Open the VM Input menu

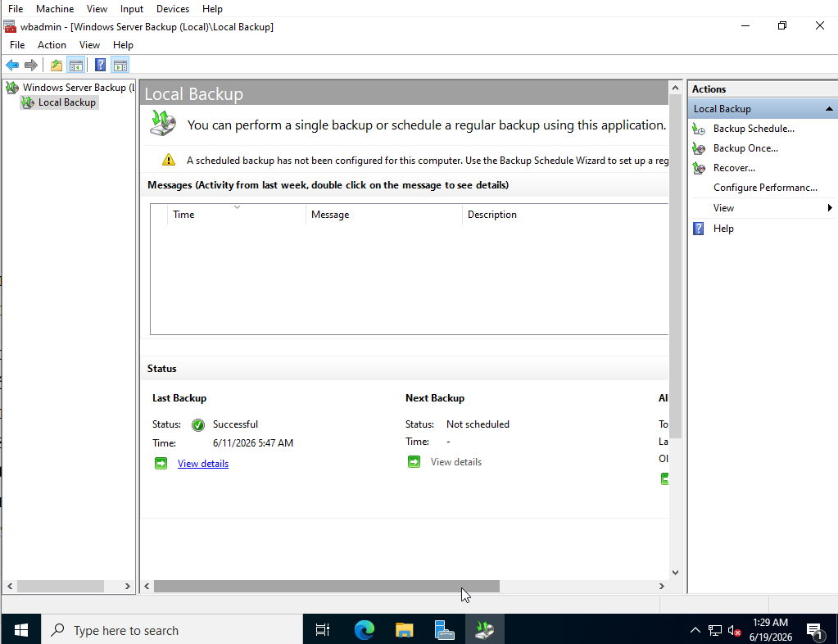[x=131, y=9]
